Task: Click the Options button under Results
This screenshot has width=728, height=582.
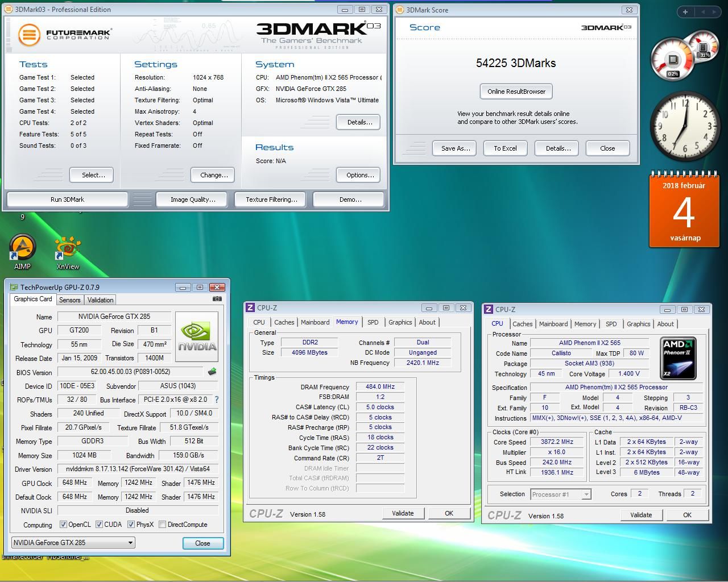Action: (358, 175)
